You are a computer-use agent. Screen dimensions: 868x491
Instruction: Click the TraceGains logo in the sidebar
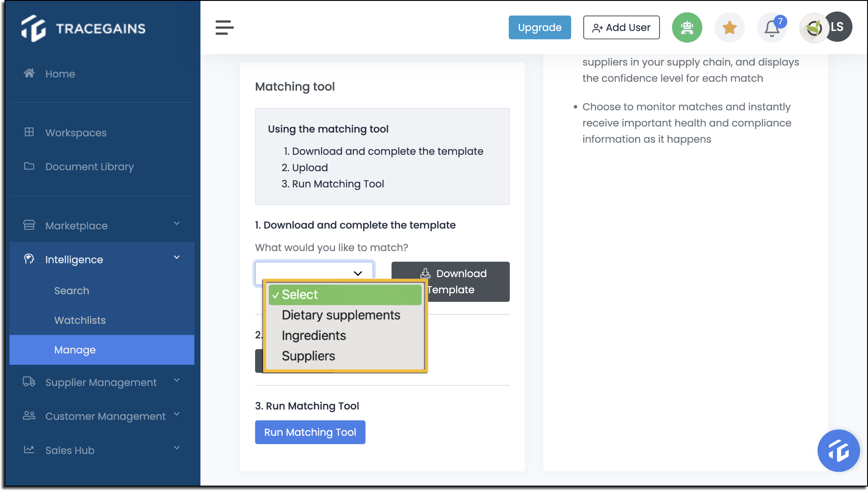(83, 28)
